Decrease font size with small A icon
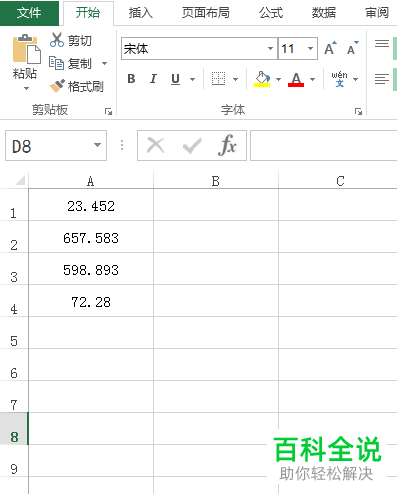The height and width of the screenshot is (494, 397). pyautogui.click(x=353, y=49)
